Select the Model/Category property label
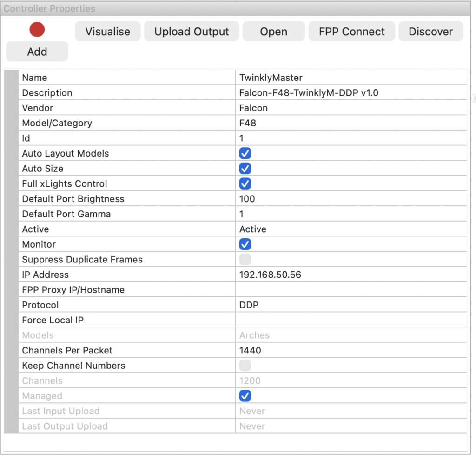 57,123
